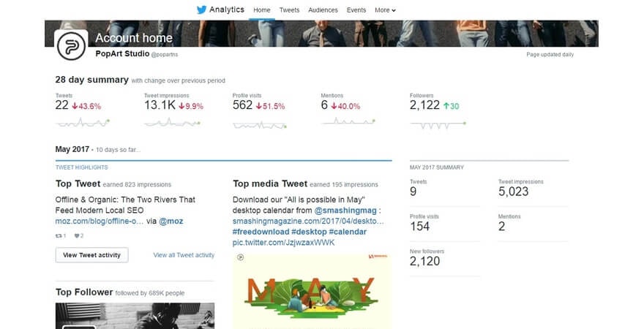Click the retweet icon under Top Tweet
This screenshot has height=329, width=644.
pos(59,235)
